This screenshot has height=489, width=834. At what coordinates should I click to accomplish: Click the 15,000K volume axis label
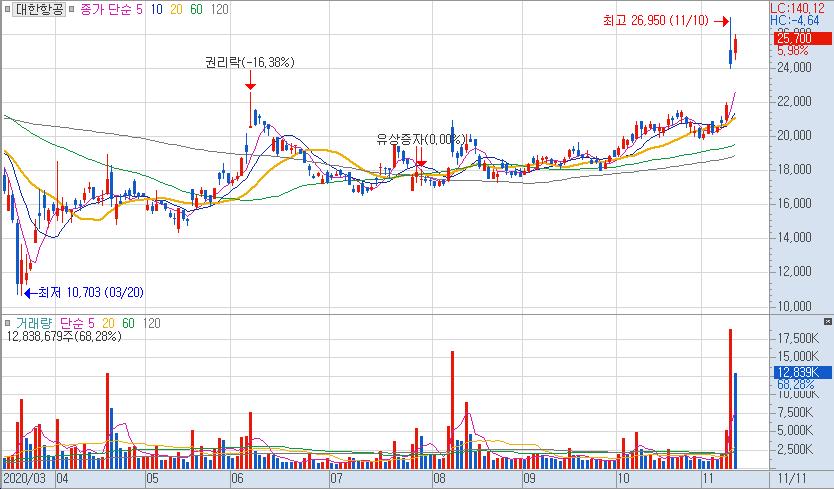(x=798, y=356)
